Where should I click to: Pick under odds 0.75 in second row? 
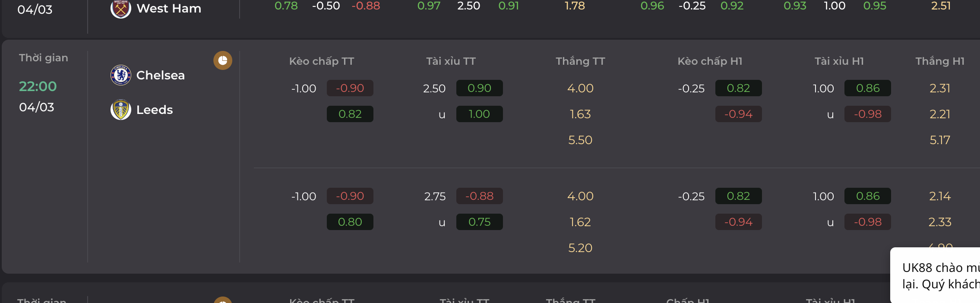click(480, 222)
